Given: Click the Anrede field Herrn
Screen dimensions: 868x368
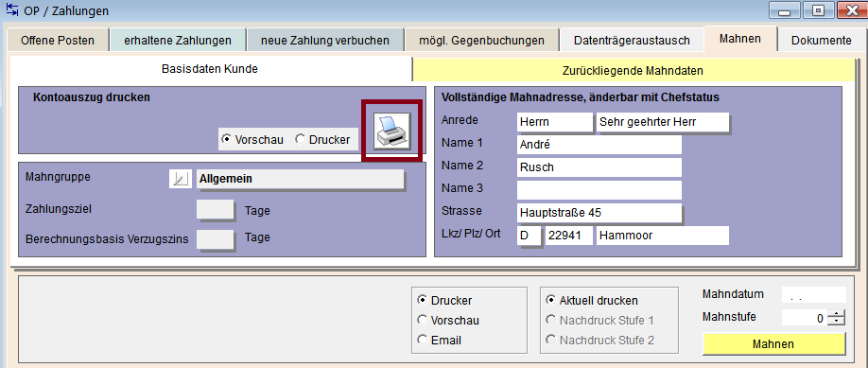Looking at the screenshot, I should pos(555,122).
